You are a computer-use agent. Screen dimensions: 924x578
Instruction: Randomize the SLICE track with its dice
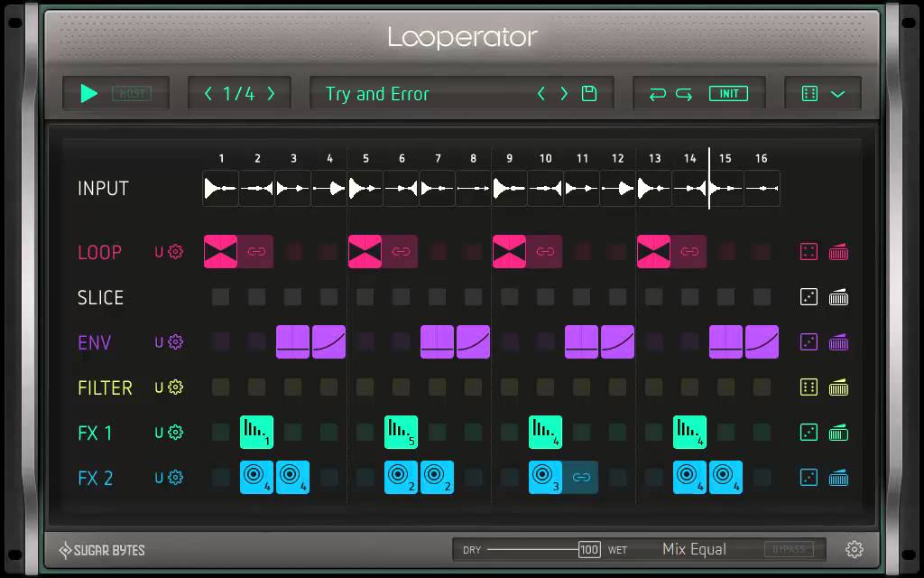point(809,296)
